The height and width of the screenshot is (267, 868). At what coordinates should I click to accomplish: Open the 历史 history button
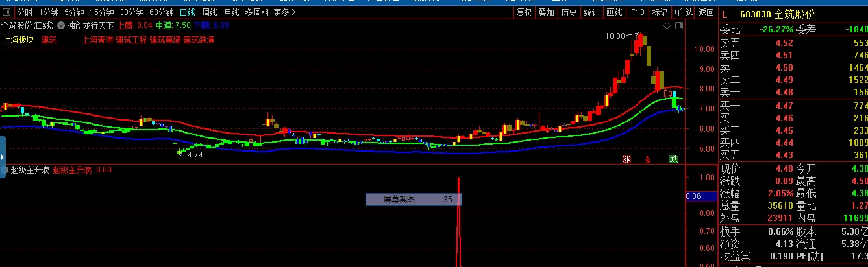point(569,12)
